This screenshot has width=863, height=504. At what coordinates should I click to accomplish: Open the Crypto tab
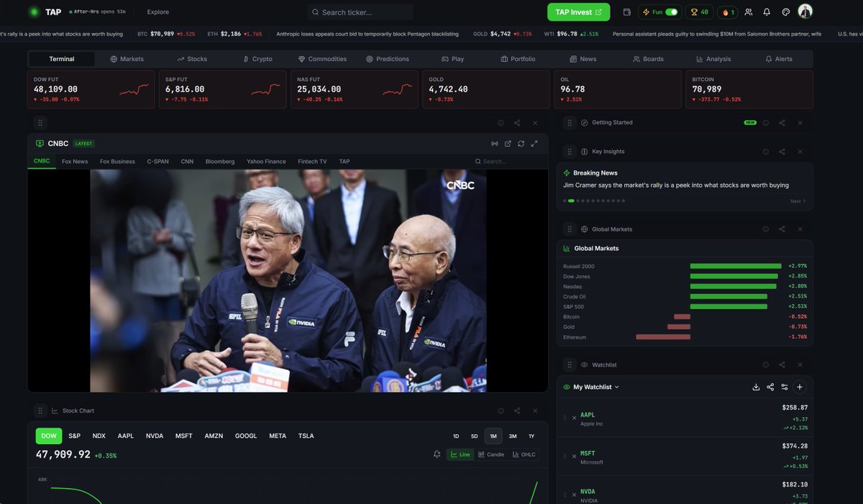coord(257,59)
